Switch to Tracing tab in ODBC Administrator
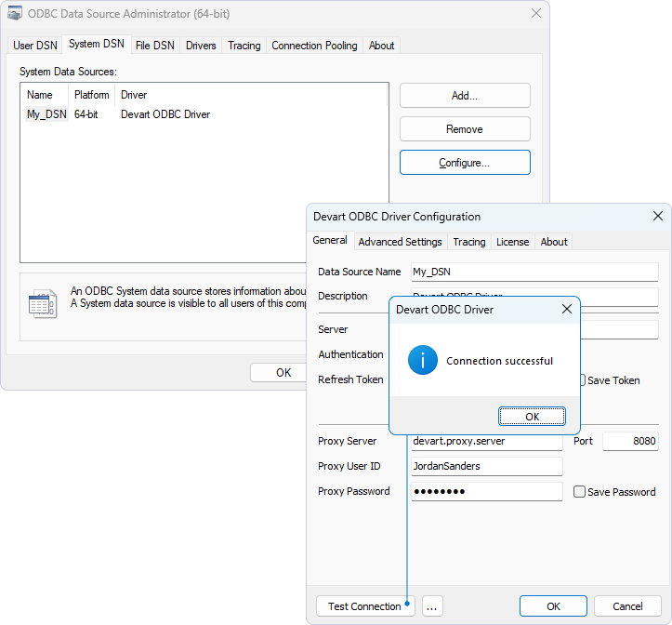This screenshot has height=625, width=672. tap(244, 45)
